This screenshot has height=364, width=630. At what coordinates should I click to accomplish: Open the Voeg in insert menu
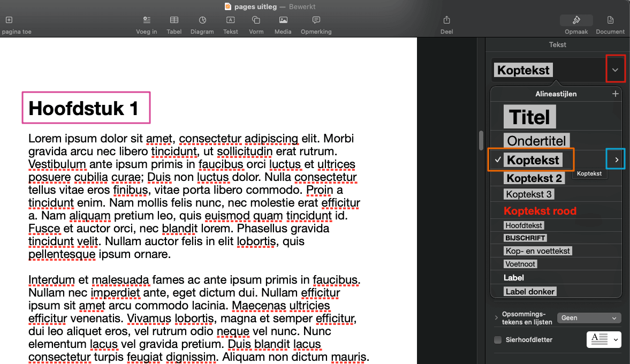(x=147, y=20)
